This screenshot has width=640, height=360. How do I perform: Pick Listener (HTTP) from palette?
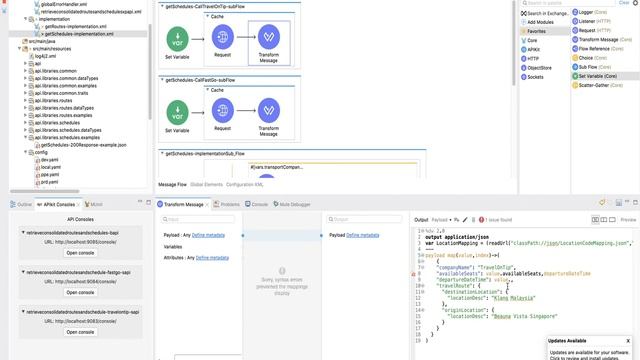click(x=591, y=21)
